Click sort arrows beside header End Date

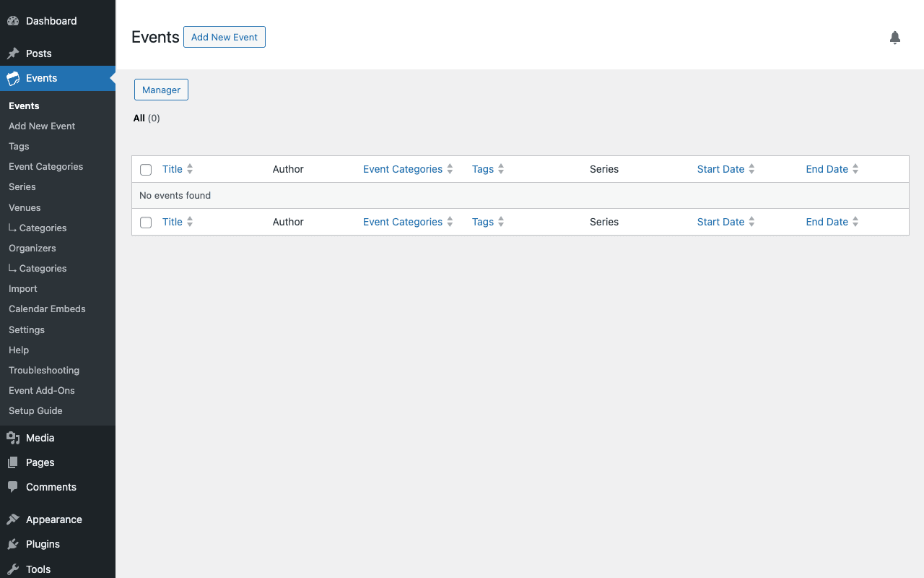[x=855, y=169]
